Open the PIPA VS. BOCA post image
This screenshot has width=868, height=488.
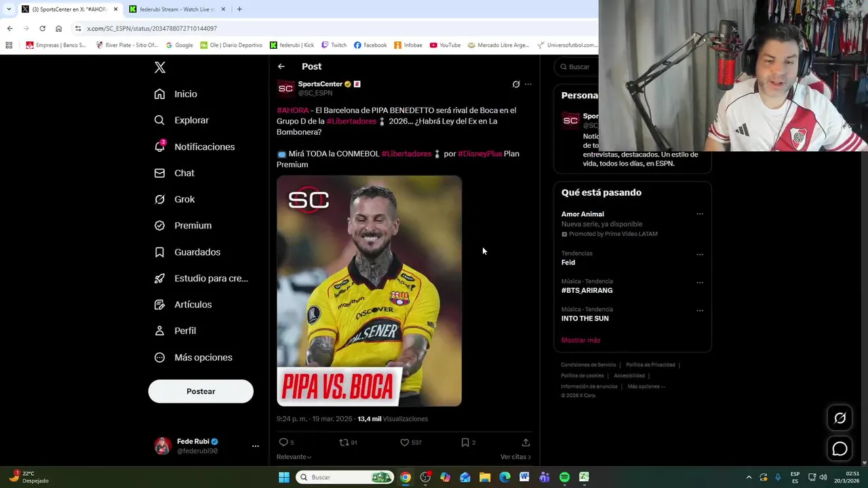[369, 291]
